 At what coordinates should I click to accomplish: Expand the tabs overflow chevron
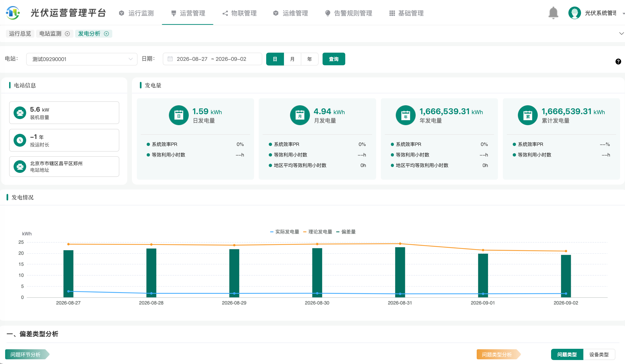621,33
